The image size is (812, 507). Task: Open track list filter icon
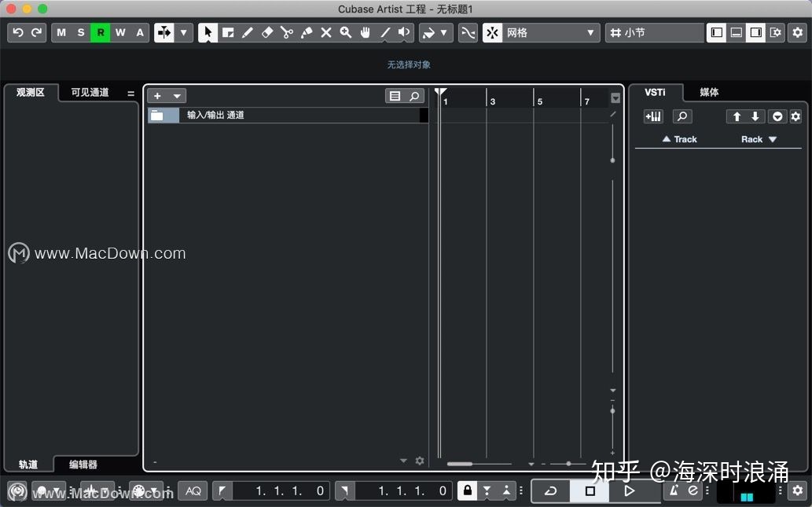click(395, 96)
